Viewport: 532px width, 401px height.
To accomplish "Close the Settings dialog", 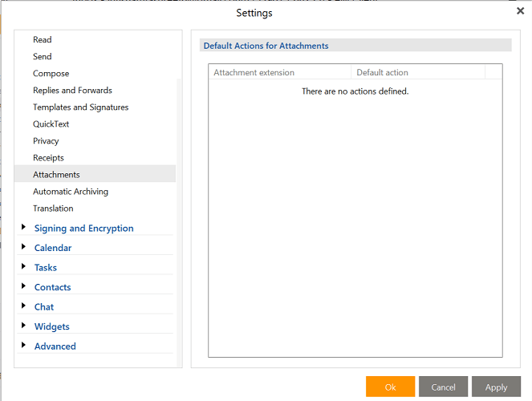I will click(520, 11).
